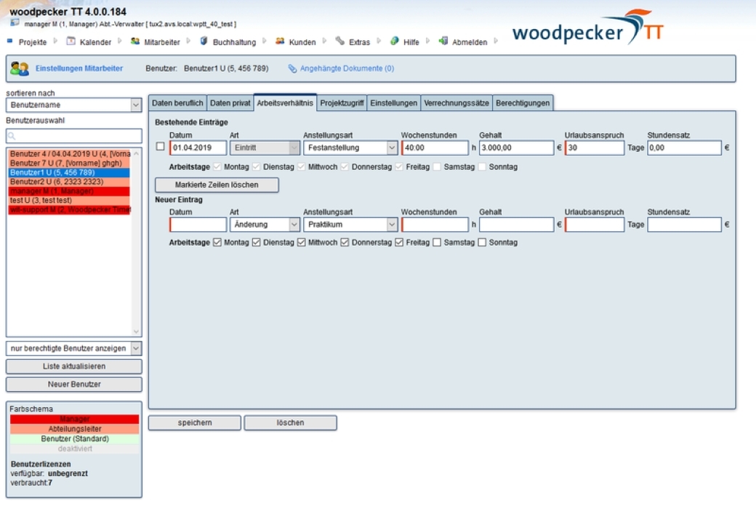Screen dimensions: 756x532
Task: Select Benutzer2 U (6, 2323 2323) in list
Action: (x=69, y=182)
